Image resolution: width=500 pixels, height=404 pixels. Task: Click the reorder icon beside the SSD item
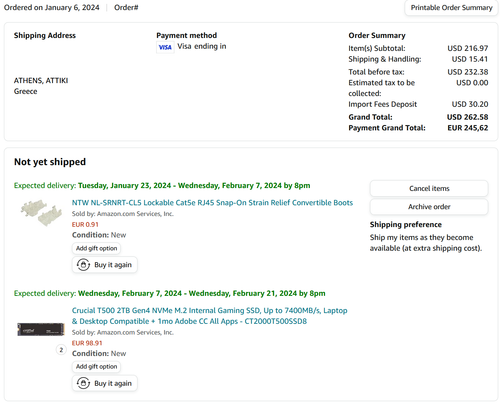point(83,383)
